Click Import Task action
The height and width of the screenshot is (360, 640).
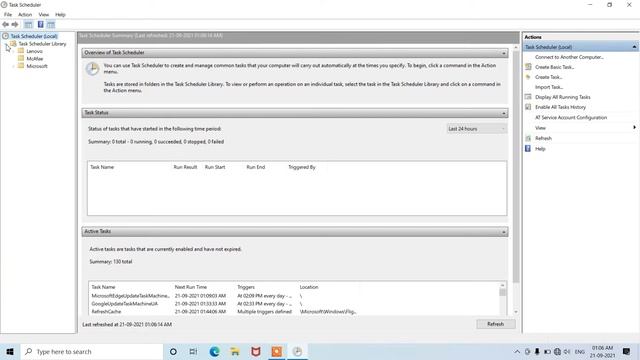[549, 87]
